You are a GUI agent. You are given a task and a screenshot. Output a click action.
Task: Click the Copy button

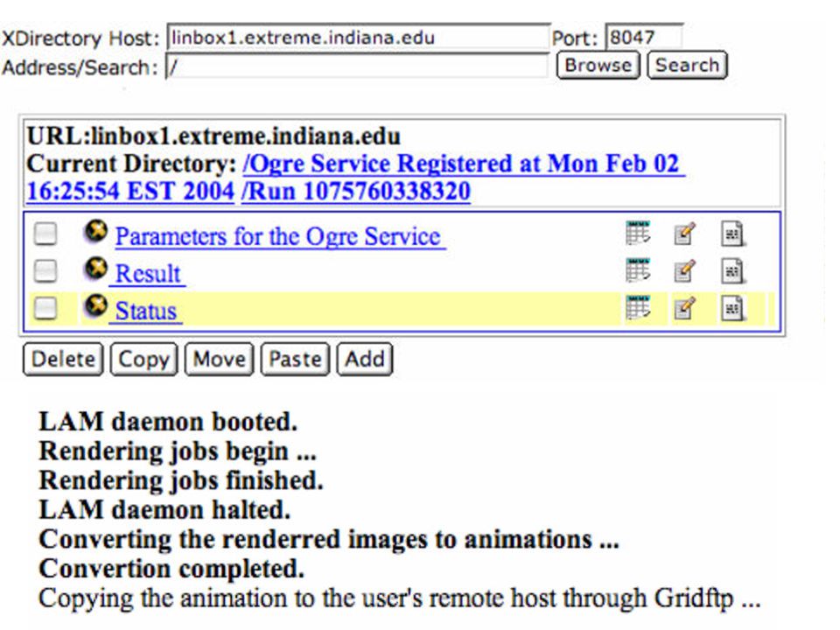pyautogui.click(x=143, y=360)
